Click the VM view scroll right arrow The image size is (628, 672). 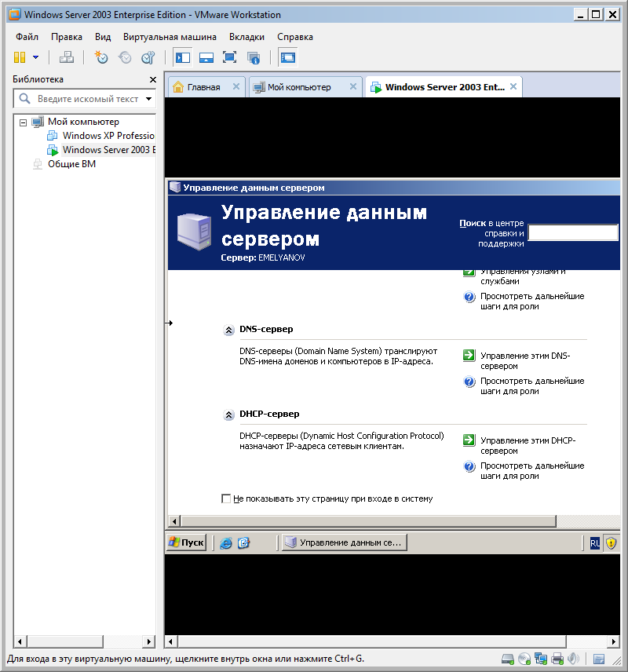pyautogui.click(x=613, y=641)
